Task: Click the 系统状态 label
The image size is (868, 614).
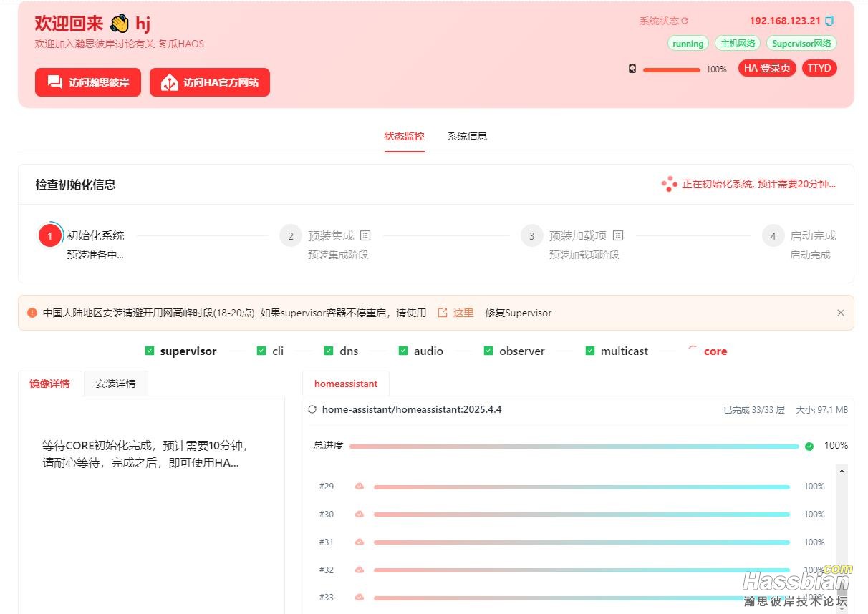Action: (x=659, y=21)
